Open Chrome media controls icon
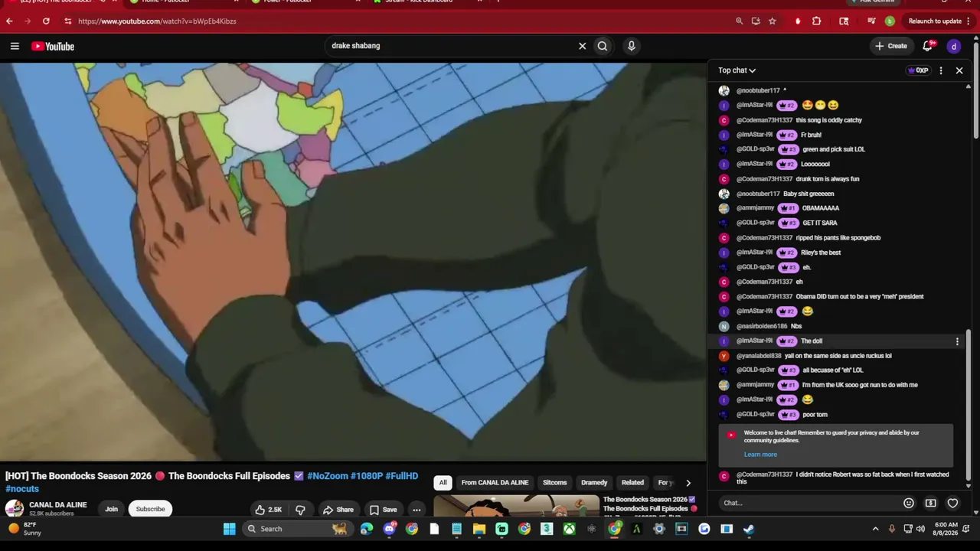The image size is (980, 551). (x=871, y=21)
